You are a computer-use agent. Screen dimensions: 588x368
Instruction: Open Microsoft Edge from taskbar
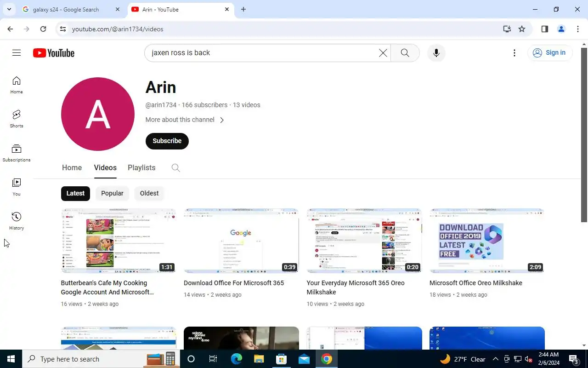point(237,359)
